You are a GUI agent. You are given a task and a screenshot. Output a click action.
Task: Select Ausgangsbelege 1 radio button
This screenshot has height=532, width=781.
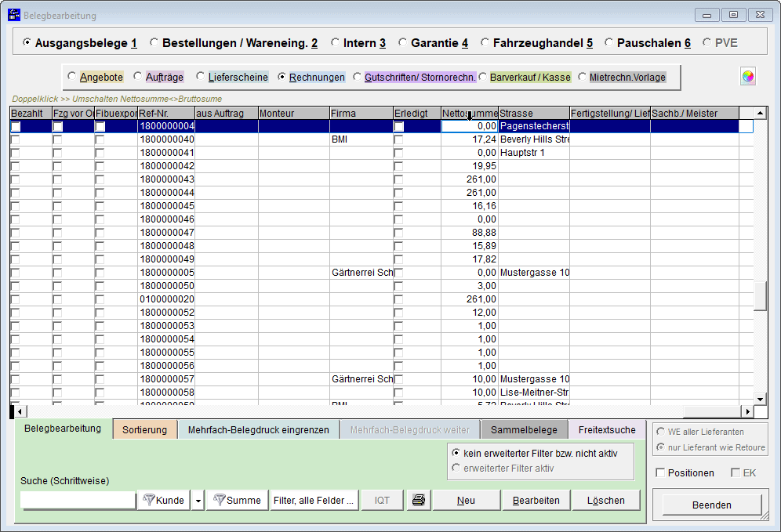[x=27, y=43]
